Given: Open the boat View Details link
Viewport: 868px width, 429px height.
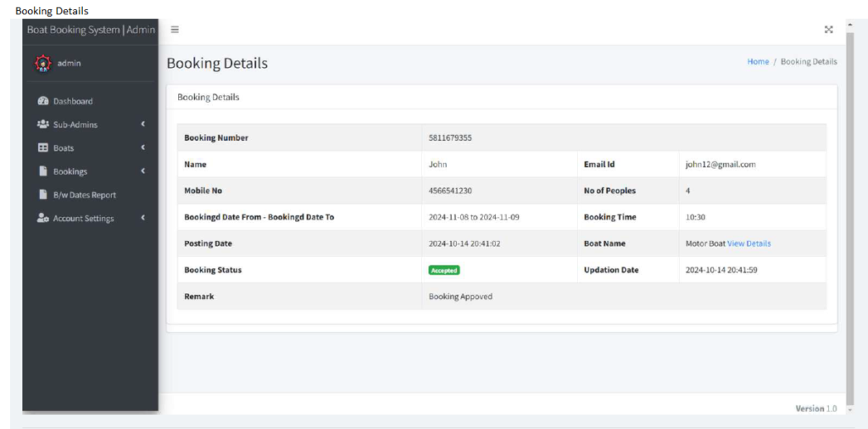Looking at the screenshot, I should point(749,243).
